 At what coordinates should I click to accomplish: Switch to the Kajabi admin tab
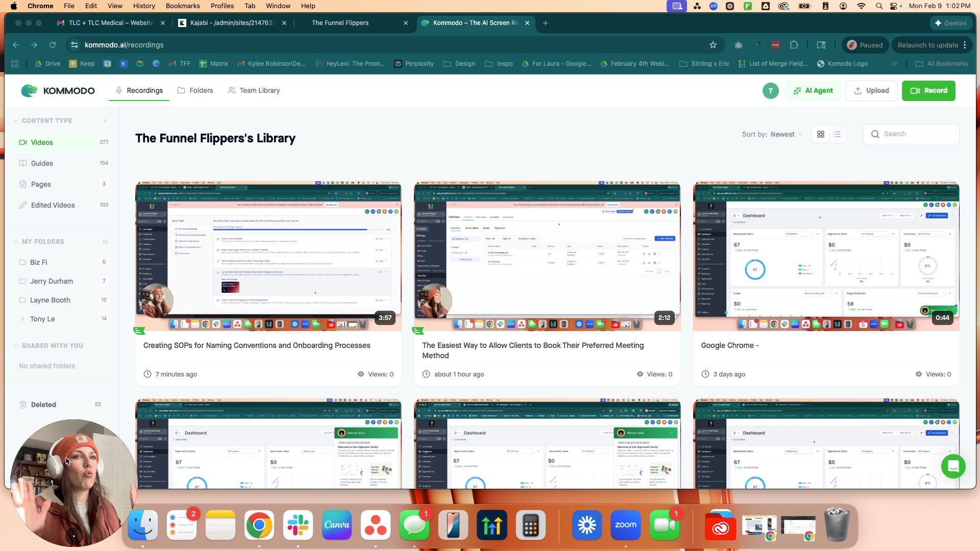click(x=232, y=23)
